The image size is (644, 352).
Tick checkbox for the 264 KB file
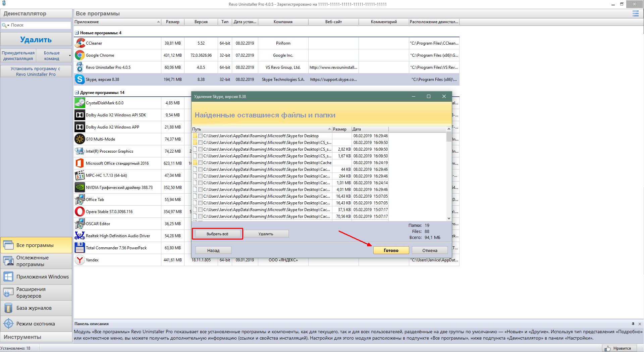pos(200,176)
